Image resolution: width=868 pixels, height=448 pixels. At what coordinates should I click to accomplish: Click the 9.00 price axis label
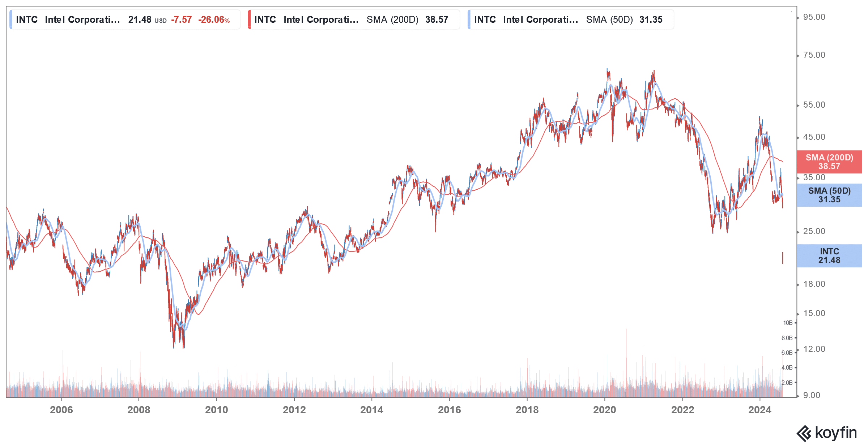point(812,395)
